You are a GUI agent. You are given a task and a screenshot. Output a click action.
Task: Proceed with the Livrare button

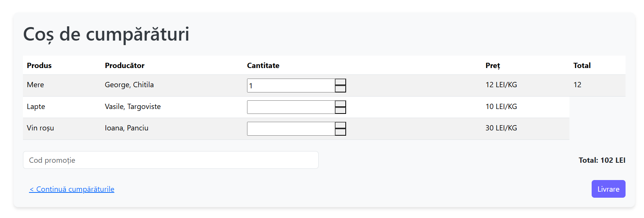[x=608, y=189]
